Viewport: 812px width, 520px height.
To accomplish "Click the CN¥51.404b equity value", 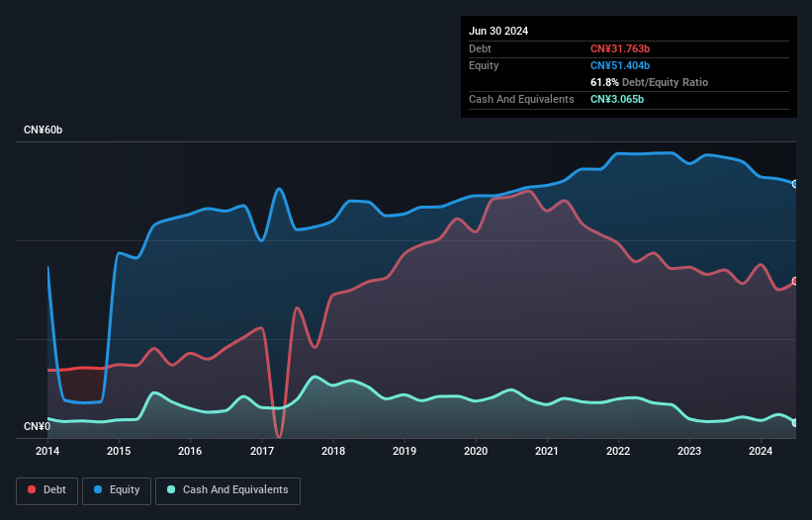I will pos(620,65).
